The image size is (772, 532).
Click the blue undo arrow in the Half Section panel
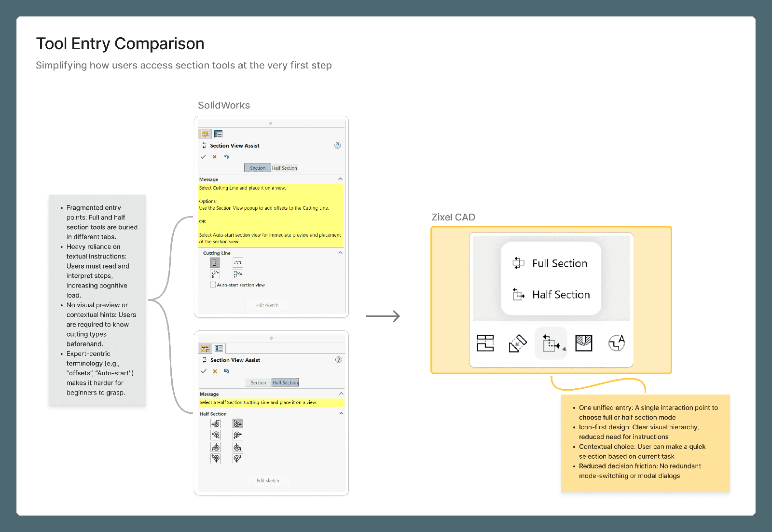[x=227, y=370]
